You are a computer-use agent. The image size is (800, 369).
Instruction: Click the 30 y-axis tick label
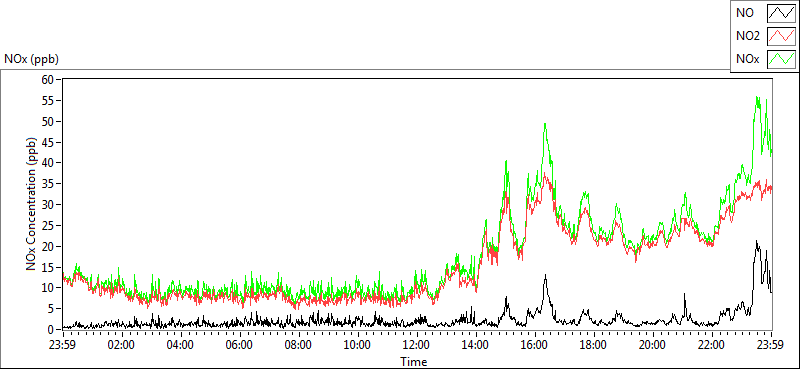[x=48, y=205]
